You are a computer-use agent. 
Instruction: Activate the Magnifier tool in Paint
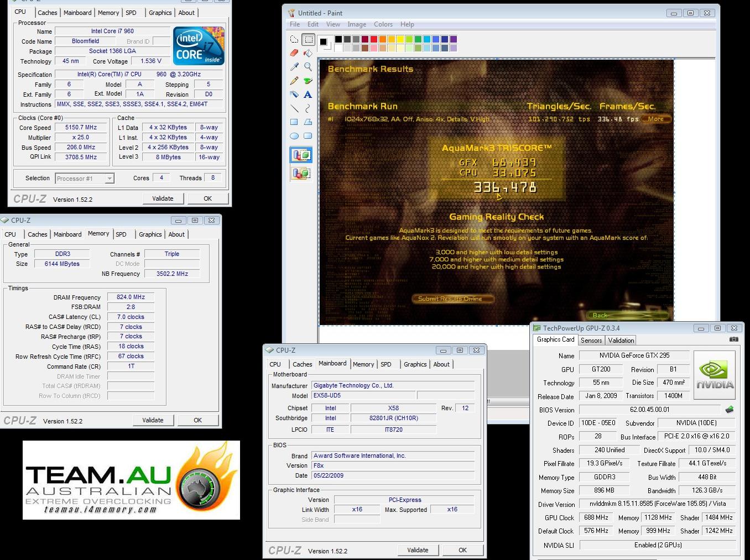click(308, 67)
